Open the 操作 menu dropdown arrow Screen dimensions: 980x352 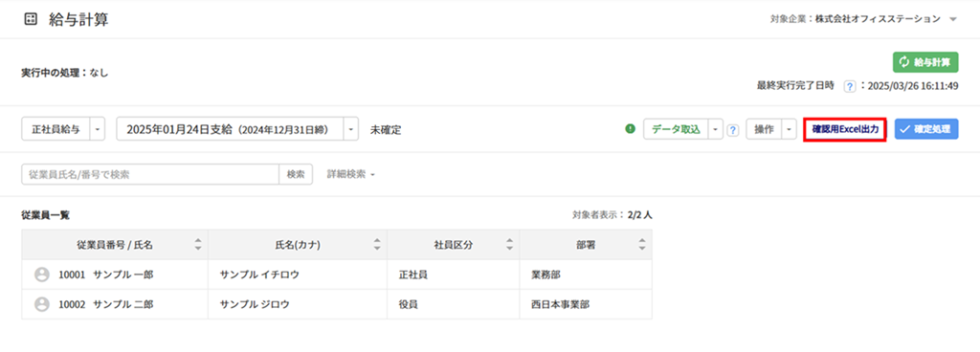(x=789, y=130)
